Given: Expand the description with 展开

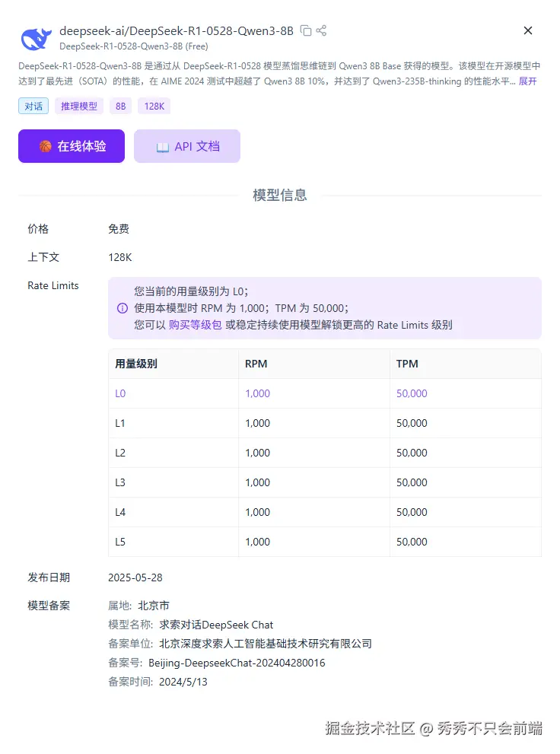Looking at the screenshot, I should click(x=527, y=81).
